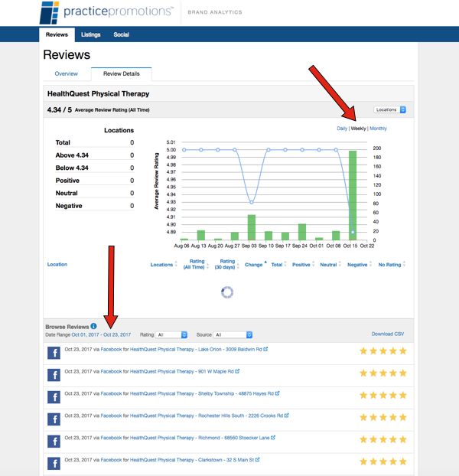
Task: Click the "Above 4.34" row
Action: click(95, 155)
